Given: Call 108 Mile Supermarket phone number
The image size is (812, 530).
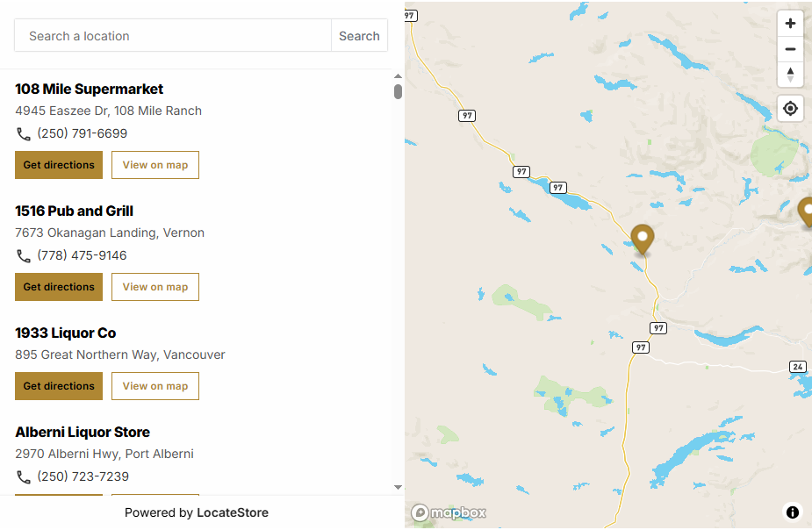Looking at the screenshot, I should [x=82, y=134].
